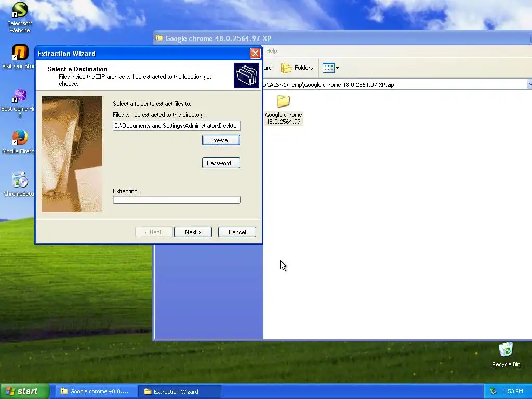532x399 pixels.
Task: Open the Visit Our Store desktop icon
Action: 19,56
